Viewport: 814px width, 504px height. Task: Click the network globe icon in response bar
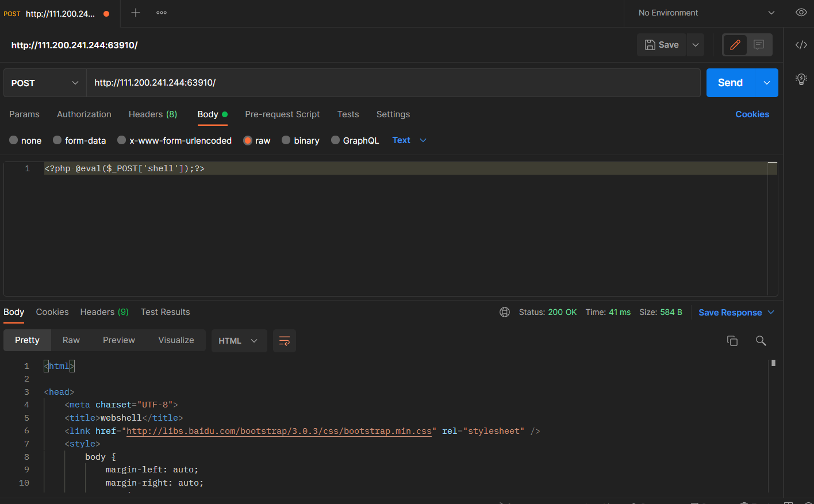tap(505, 312)
